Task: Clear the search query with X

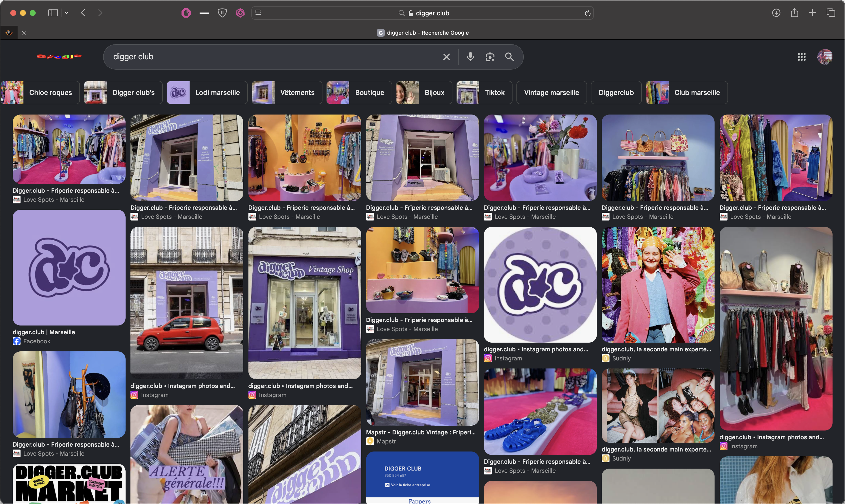Action: point(447,57)
